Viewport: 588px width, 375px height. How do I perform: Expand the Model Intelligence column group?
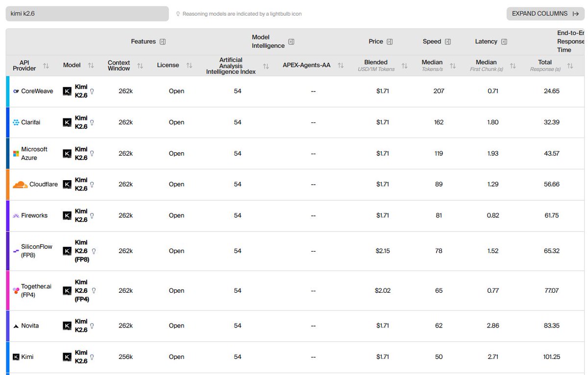pos(291,42)
